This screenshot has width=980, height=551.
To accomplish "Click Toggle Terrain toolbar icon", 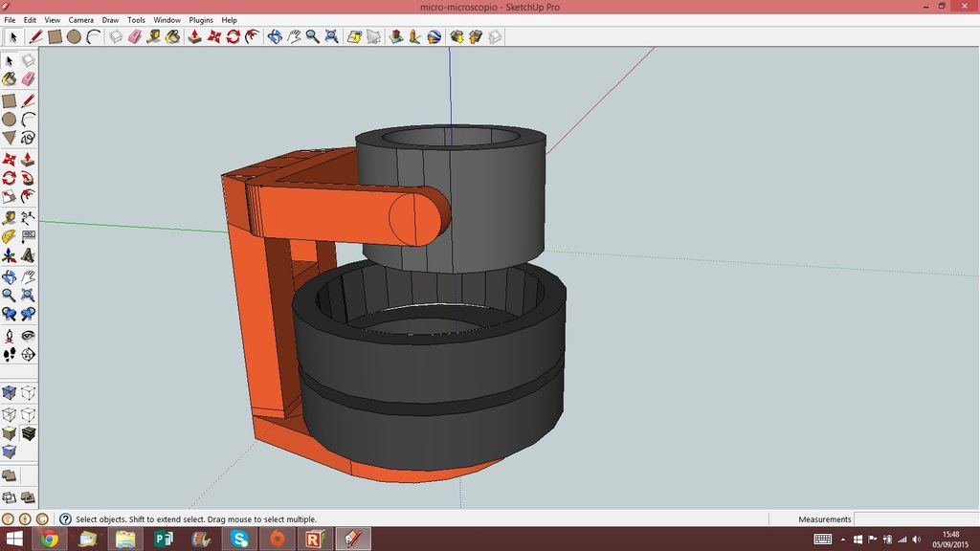I will point(374,37).
